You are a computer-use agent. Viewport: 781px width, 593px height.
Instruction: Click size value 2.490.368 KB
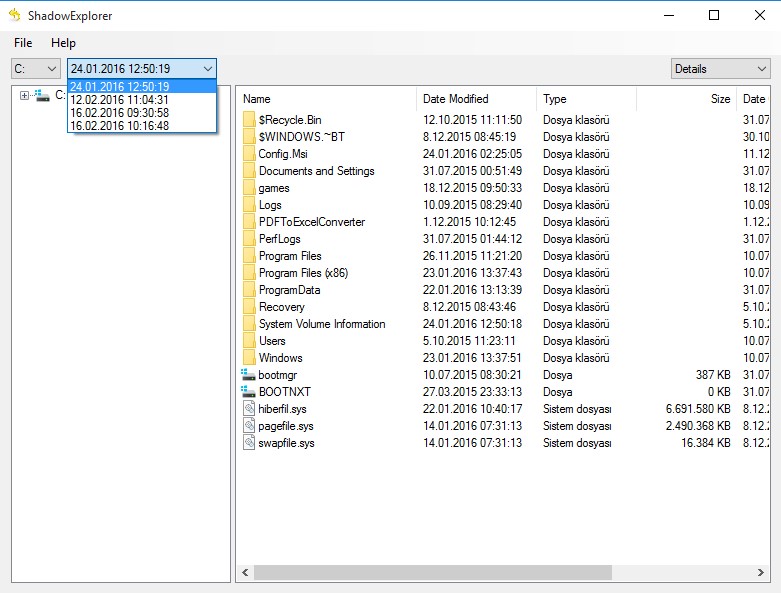[698, 426]
